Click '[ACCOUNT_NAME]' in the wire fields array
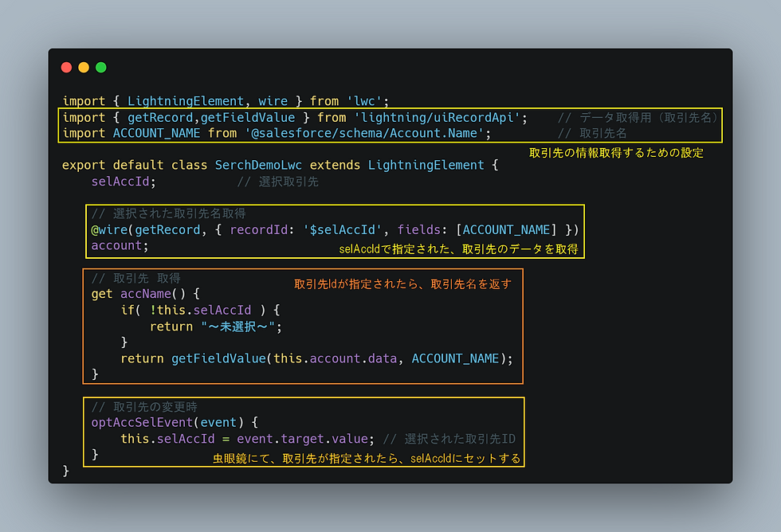 click(507, 230)
